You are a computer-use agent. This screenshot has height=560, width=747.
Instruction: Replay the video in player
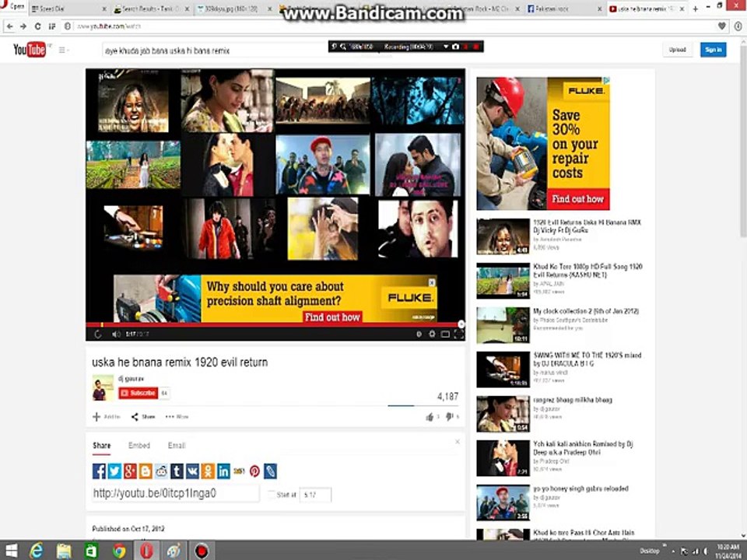click(98, 334)
